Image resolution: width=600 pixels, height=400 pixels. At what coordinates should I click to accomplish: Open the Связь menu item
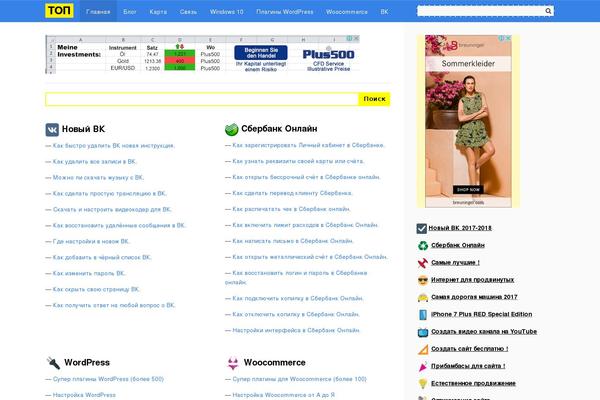click(x=188, y=11)
